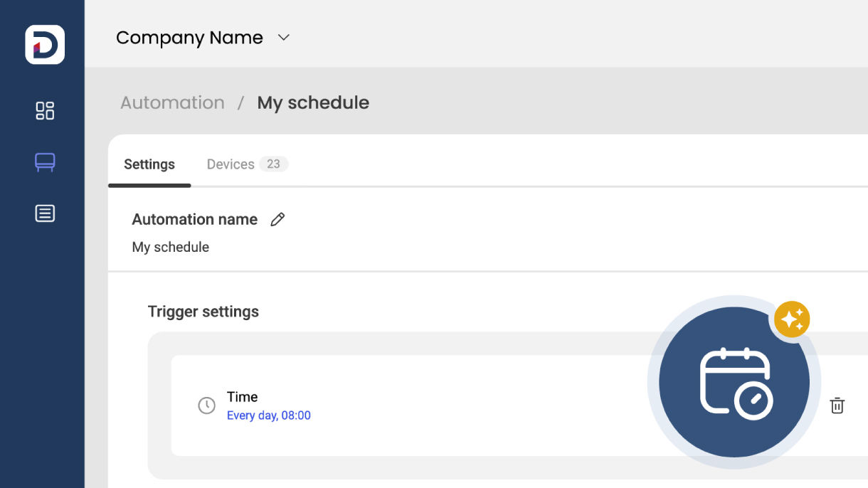Click the 'My schedule' automation name text
868x488 pixels.
click(x=170, y=247)
